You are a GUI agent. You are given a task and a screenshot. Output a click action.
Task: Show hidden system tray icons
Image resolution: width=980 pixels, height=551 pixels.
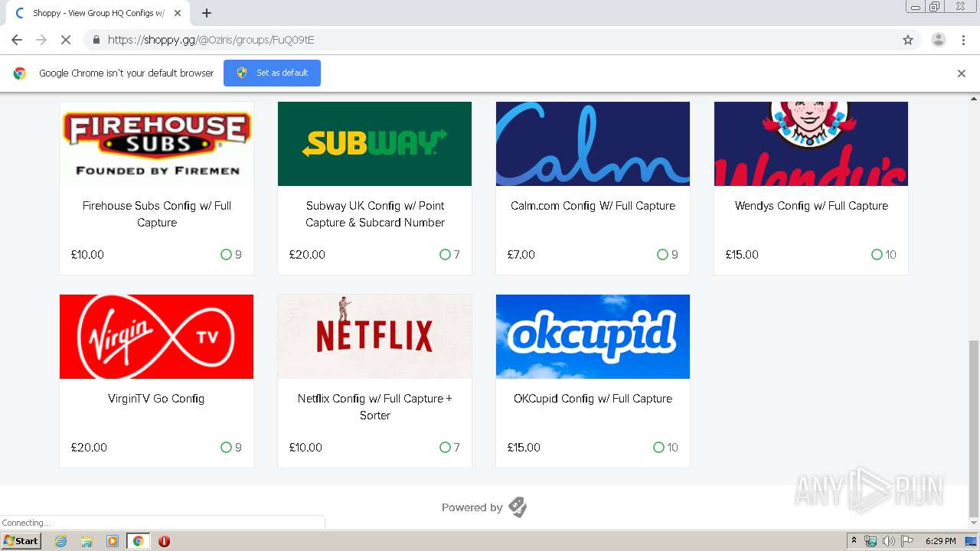854,541
